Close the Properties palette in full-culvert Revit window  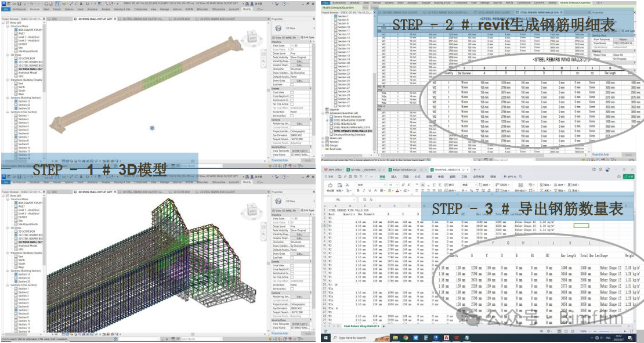[313, 19]
